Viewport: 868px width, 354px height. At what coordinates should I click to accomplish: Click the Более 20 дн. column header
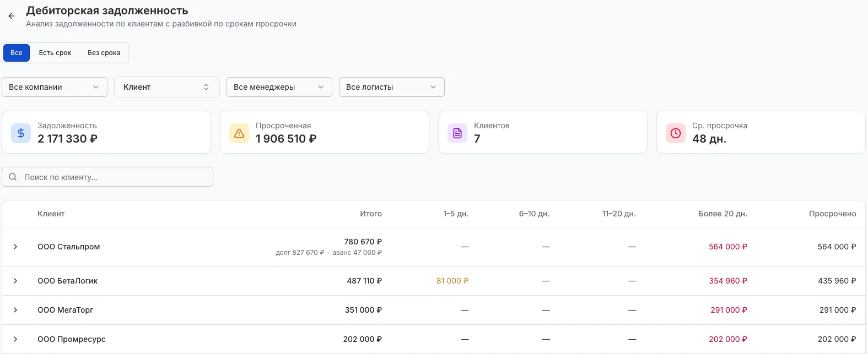tap(723, 214)
